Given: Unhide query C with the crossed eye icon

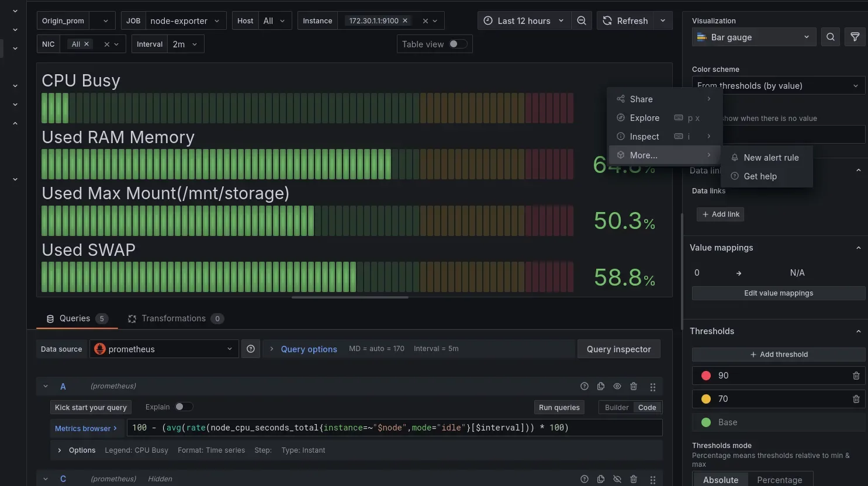Looking at the screenshot, I should tap(617, 479).
